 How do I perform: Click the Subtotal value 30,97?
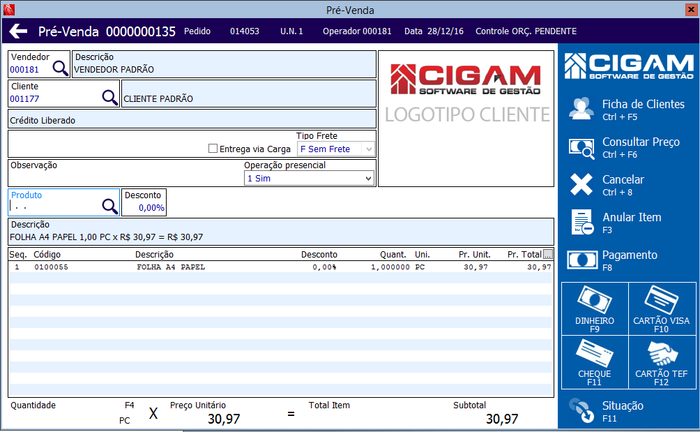[x=502, y=419]
